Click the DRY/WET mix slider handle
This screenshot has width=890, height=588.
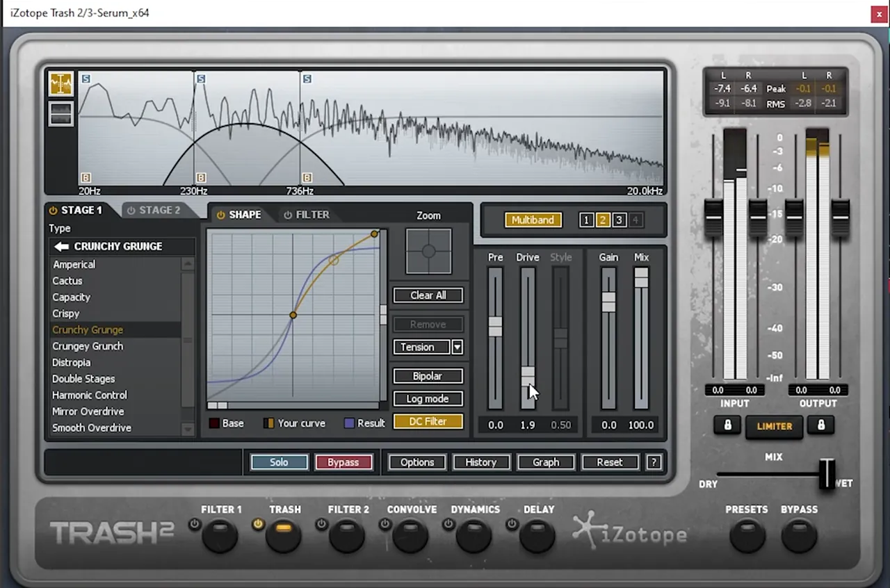pos(827,473)
